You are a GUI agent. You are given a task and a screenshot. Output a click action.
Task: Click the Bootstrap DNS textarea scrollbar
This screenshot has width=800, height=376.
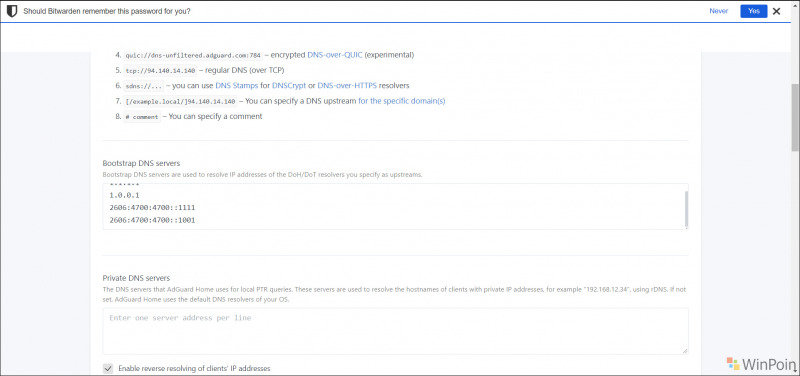pos(686,209)
